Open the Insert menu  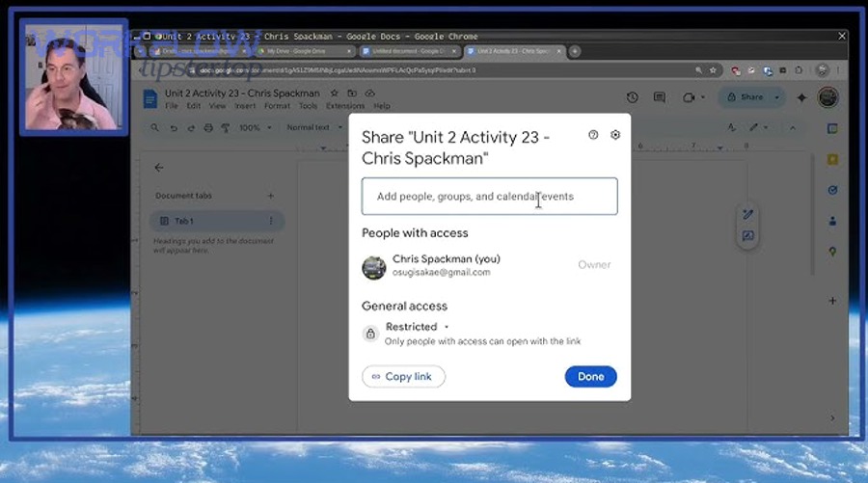pos(245,106)
